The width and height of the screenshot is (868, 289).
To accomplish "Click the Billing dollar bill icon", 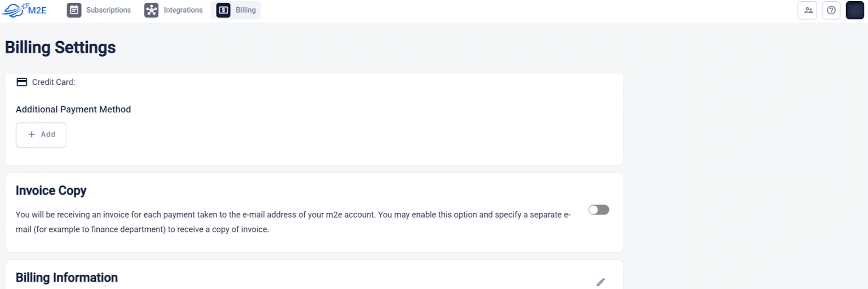I will [223, 10].
